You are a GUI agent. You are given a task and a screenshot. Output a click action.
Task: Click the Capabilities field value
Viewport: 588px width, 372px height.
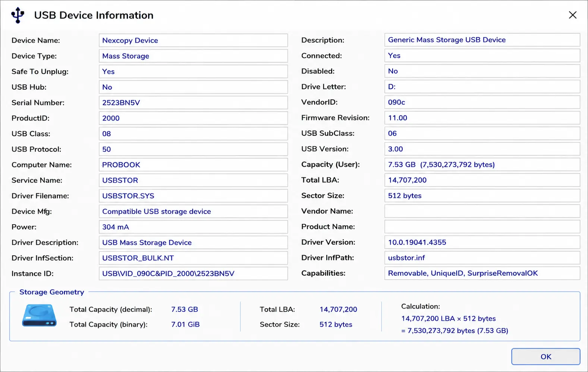click(x=482, y=273)
